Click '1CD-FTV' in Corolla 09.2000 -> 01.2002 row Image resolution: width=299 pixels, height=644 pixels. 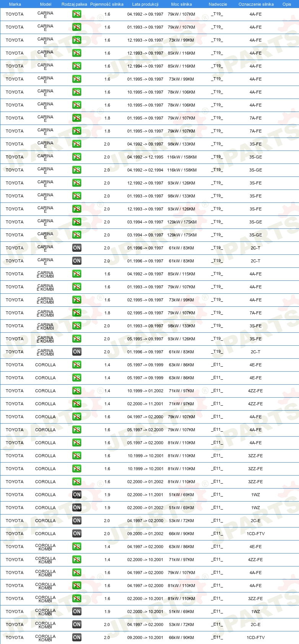(x=256, y=534)
